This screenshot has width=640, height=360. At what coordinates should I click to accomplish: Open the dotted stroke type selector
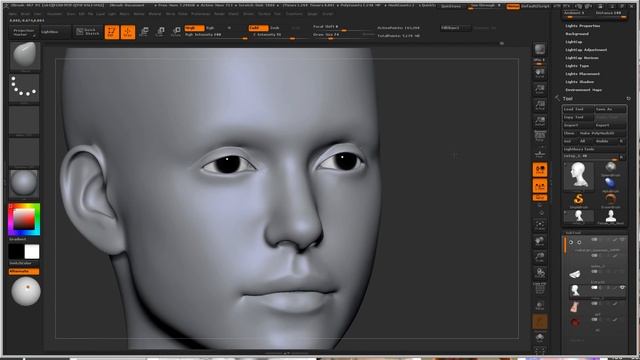pos(24,87)
